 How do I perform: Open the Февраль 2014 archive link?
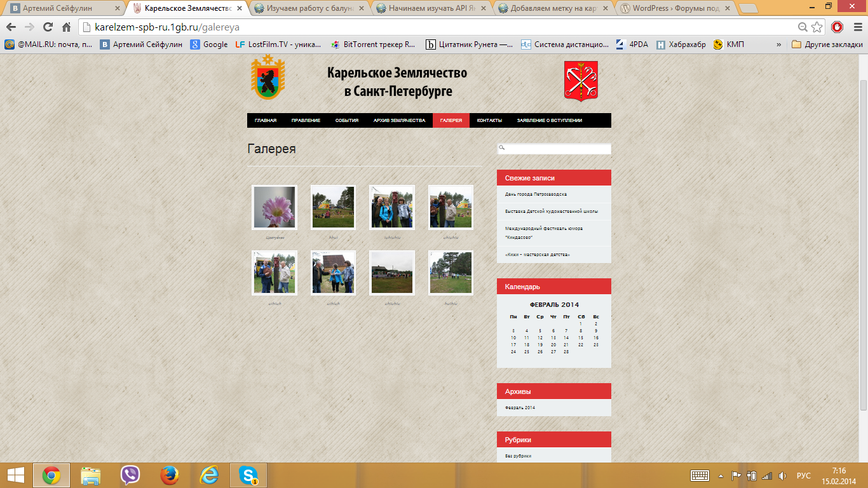520,407
